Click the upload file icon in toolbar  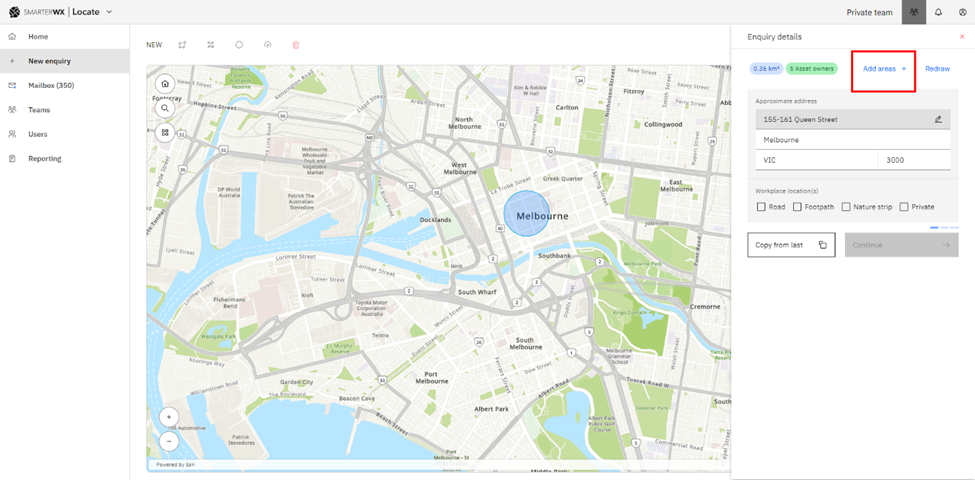point(267,45)
